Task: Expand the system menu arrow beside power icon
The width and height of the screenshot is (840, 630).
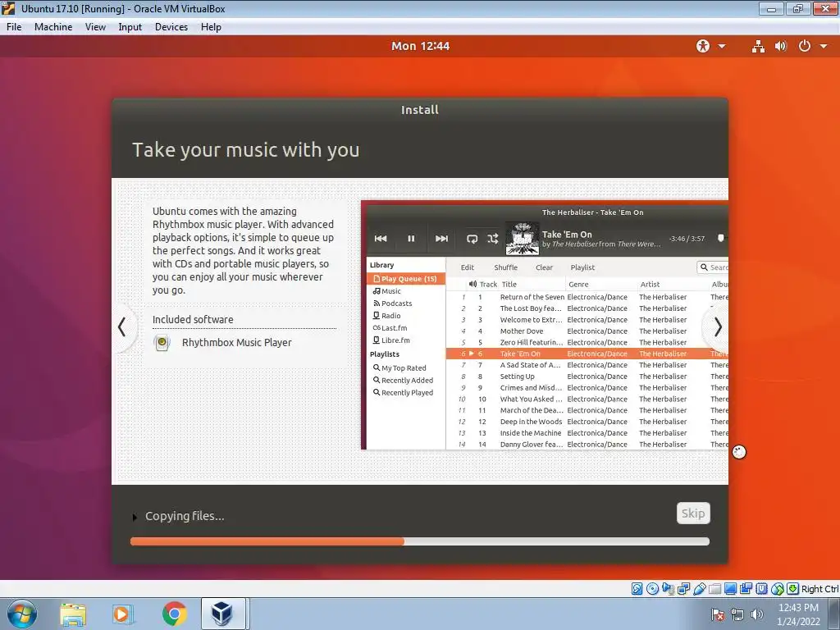Action: coord(824,47)
